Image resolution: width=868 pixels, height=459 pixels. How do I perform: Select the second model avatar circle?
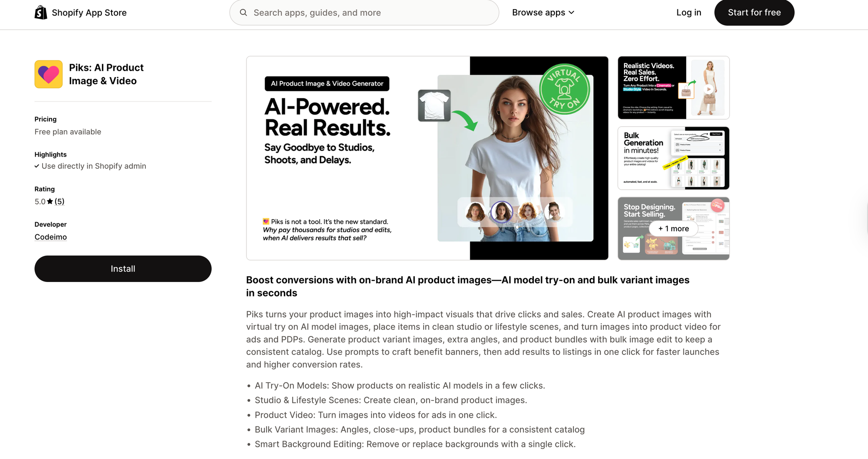(x=501, y=212)
